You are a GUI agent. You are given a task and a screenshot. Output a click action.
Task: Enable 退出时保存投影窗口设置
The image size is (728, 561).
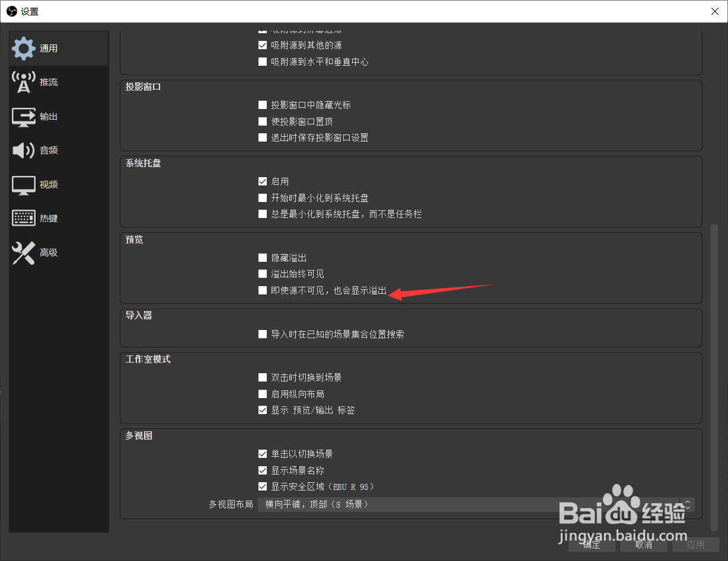tap(263, 137)
